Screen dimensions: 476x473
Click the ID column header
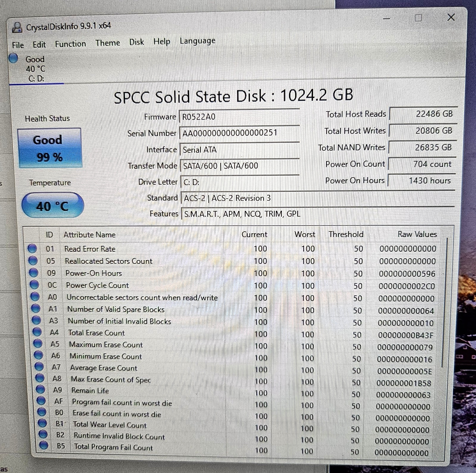(49, 235)
